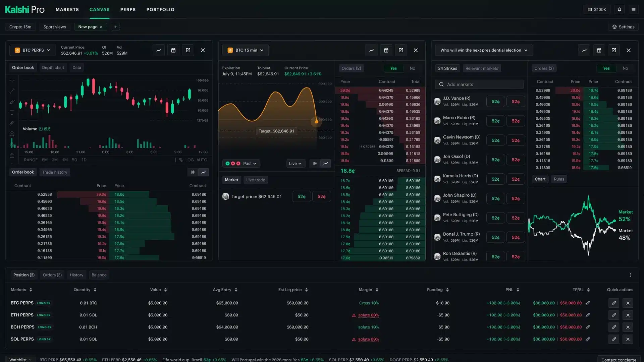
Task: Select the text tool on BTC chart
Action: tap(12, 112)
